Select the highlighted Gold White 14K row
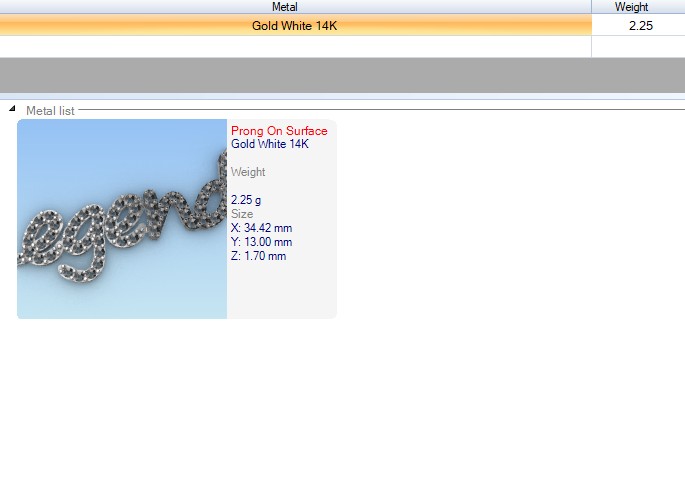This screenshot has height=495, width=685. click(x=294, y=26)
